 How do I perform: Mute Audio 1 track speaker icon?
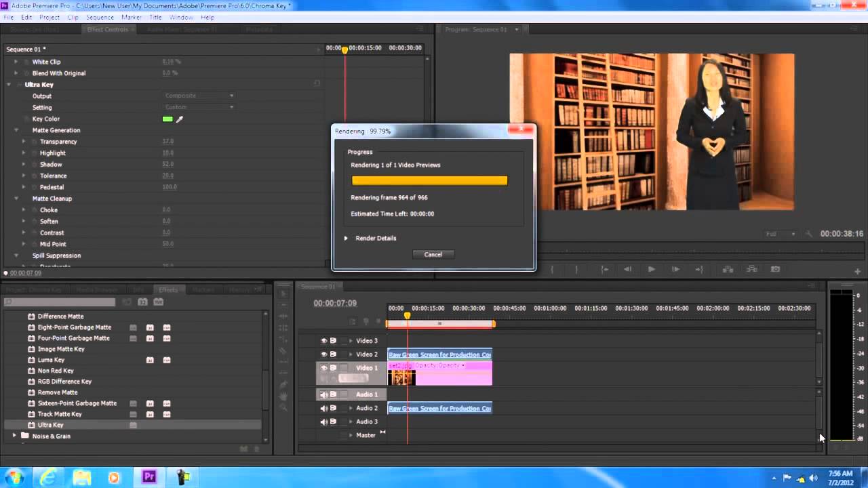click(324, 394)
